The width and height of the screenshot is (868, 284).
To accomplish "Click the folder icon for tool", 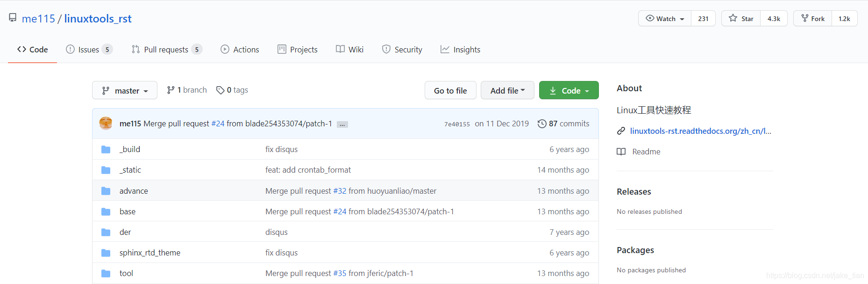I will 106,273.
